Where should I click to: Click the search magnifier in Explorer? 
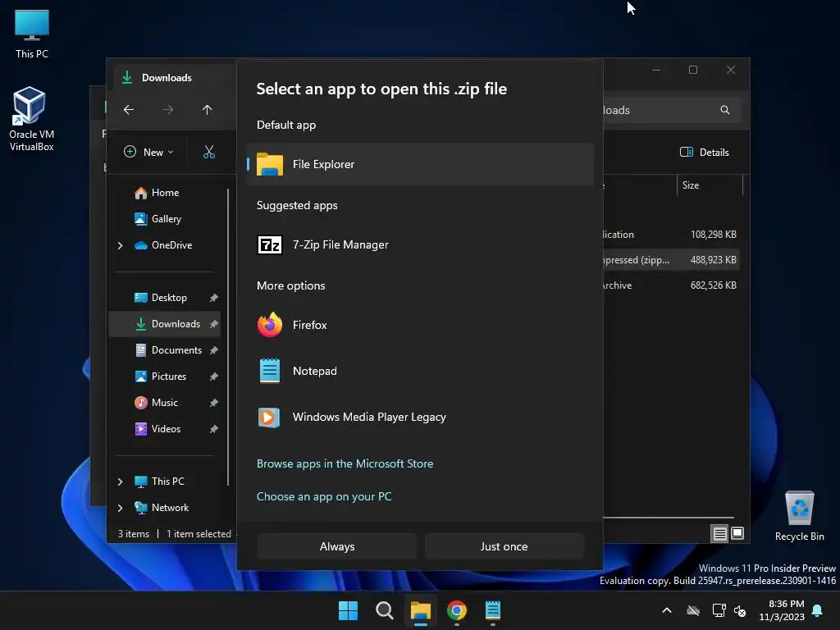(725, 110)
